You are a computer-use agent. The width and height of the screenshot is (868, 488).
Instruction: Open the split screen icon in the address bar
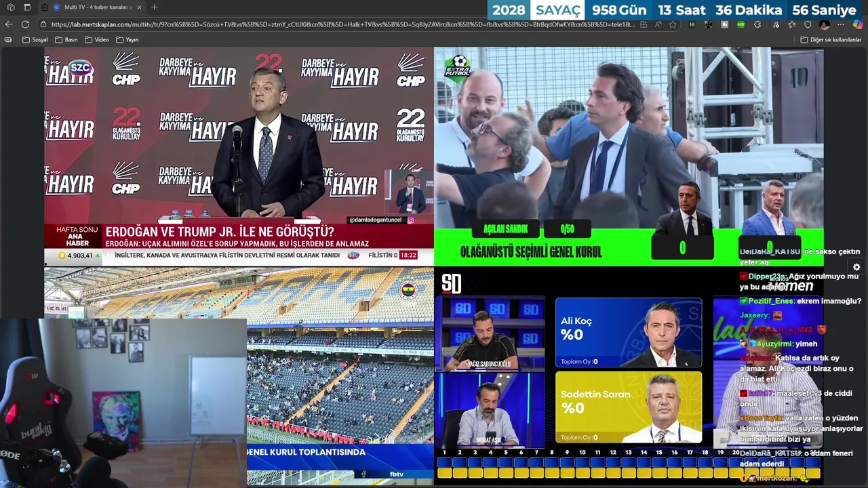(644, 24)
